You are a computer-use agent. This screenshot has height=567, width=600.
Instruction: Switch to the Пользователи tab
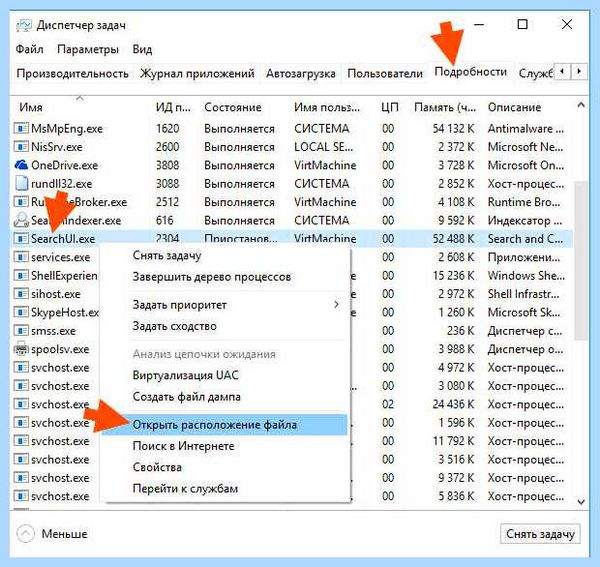point(385,73)
